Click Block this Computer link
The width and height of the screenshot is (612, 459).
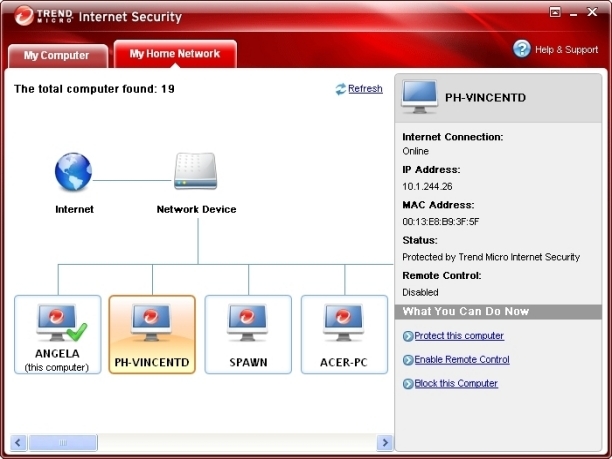tap(456, 383)
